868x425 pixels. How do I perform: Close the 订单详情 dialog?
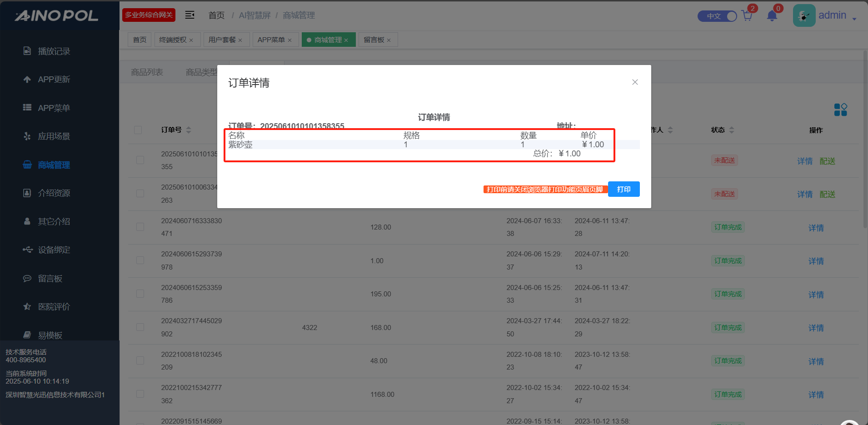(635, 82)
